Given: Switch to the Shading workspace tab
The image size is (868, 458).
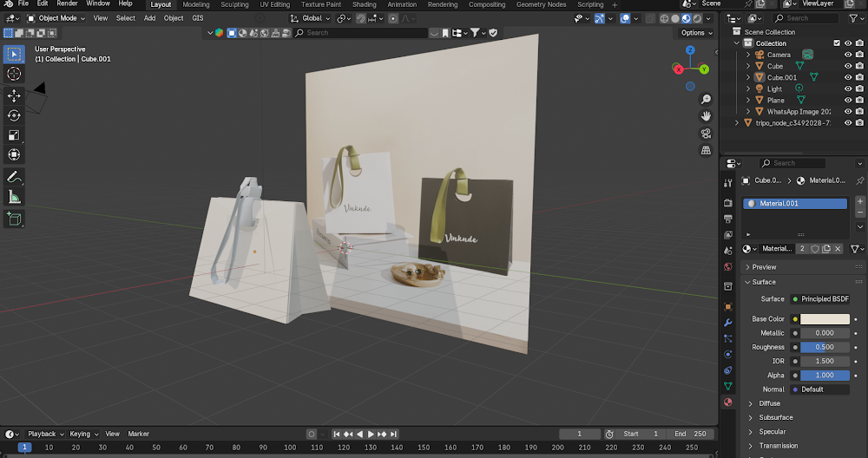Looking at the screenshot, I should pos(365,4).
